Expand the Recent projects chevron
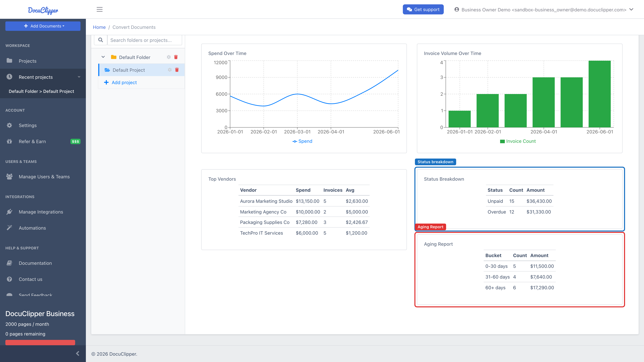Viewport: 644px width, 362px height. pyautogui.click(x=79, y=77)
